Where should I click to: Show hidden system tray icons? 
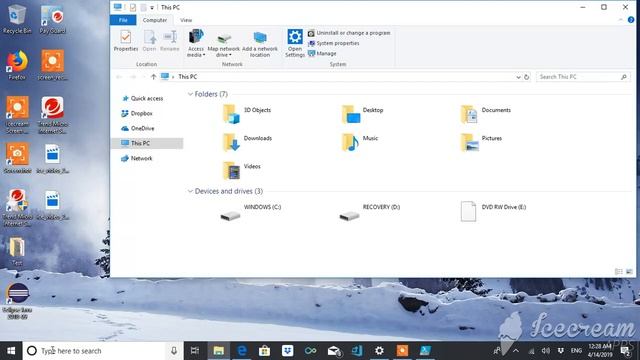pyautogui.click(x=516, y=351)
